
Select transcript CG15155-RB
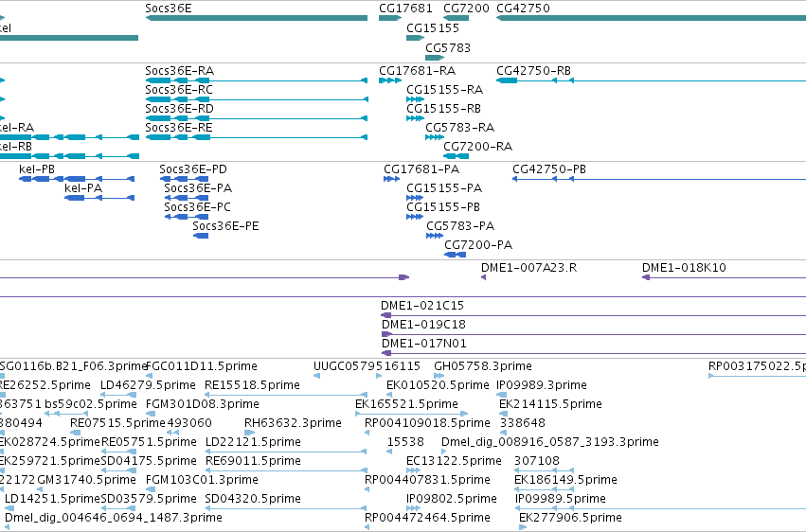click(x=416, y=118)
